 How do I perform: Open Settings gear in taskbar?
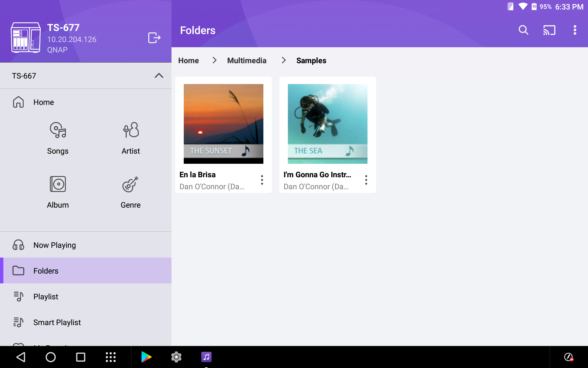[x=176, y=357]
